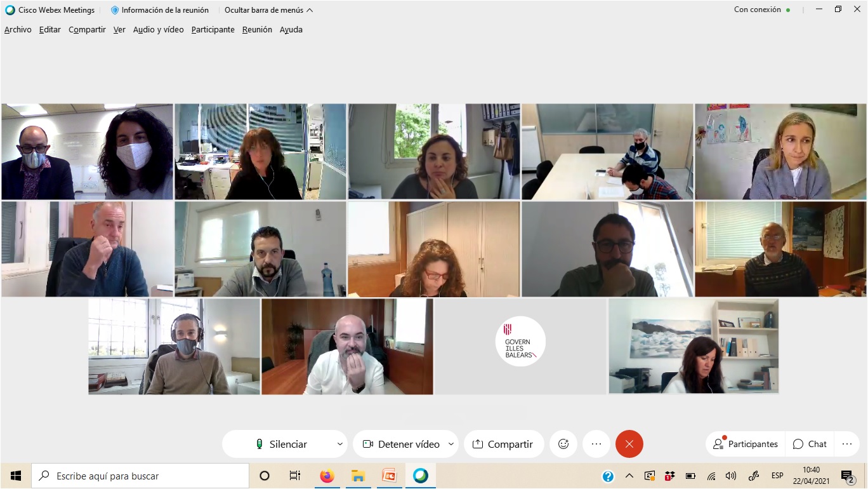Screen dimensions: 868x489
Task: Open the Chat panel
Action: (x=810, y=444)
